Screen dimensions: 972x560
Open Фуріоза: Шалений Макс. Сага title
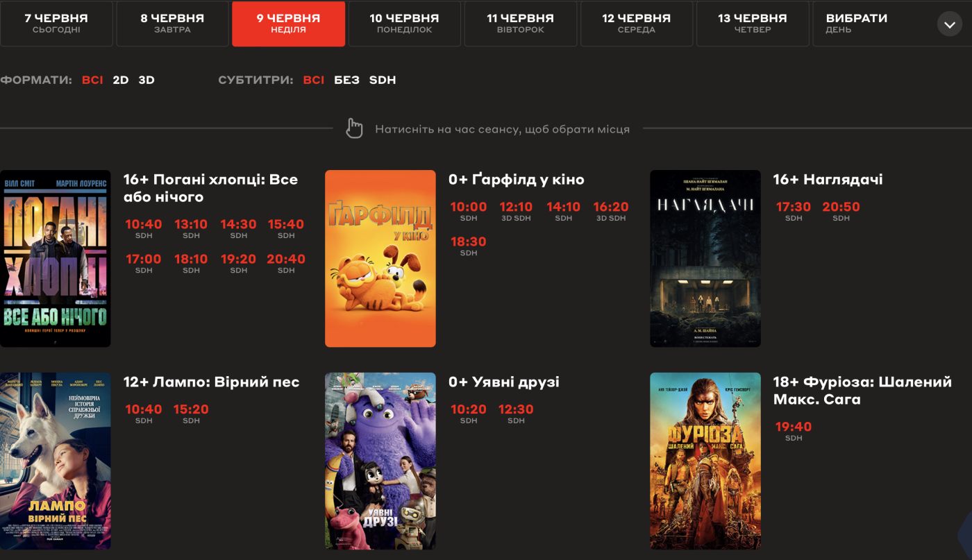pyautogui.click(x=862, y=391)
